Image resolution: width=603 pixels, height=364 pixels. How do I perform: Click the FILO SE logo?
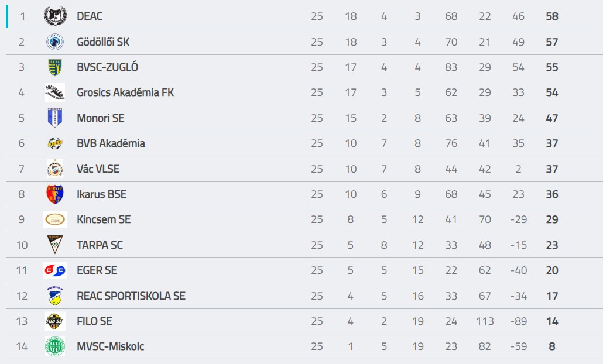pos(55,321)
